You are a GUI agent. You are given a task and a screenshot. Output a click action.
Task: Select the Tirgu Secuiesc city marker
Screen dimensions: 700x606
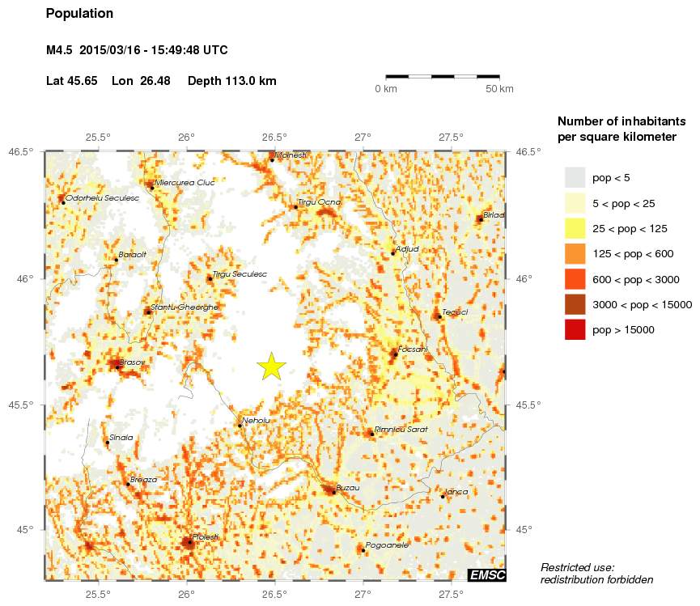pyautogui.click(x=209, y=278)
